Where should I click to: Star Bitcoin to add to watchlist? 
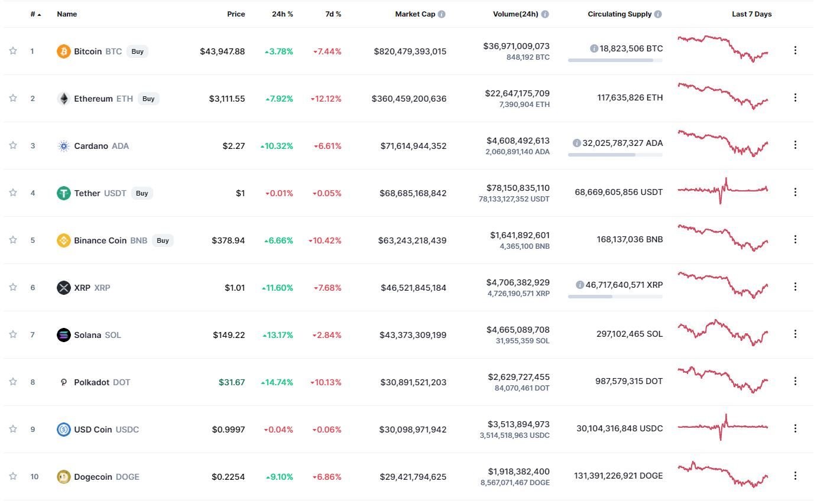pos(13,51)
